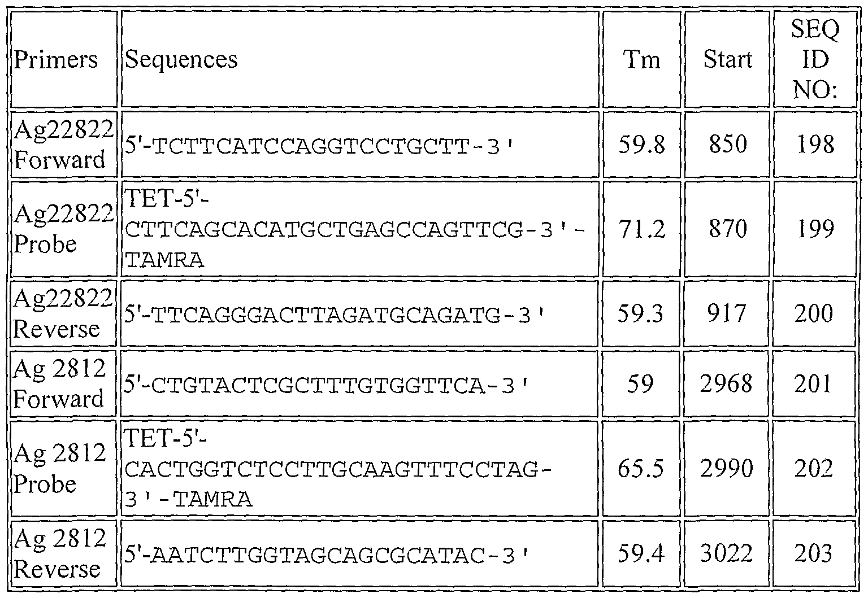The width and height of the screenshot is (868, 598).
Task: Click the sequence 5'-AATCTTGGTAGCAGCGCATAC-3'
Action: [x=327, y=556]
